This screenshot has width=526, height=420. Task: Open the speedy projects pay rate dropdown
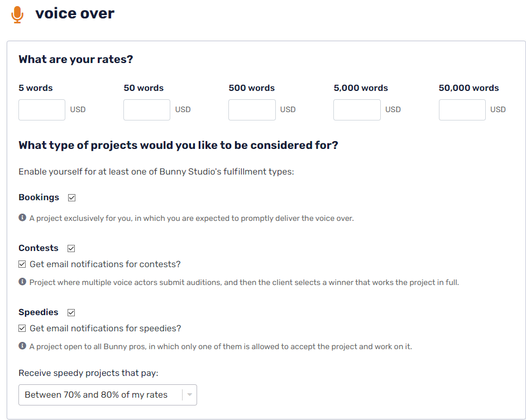coord(108,395)
